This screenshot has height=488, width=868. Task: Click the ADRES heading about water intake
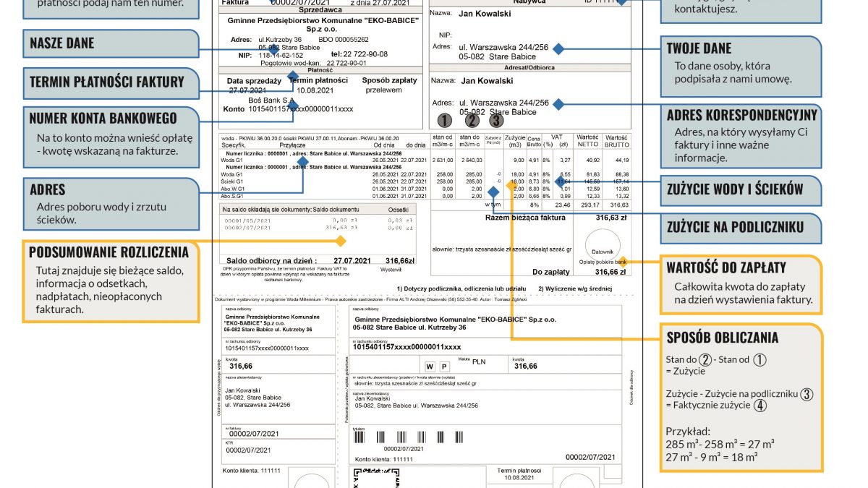[x=48, y=189]
